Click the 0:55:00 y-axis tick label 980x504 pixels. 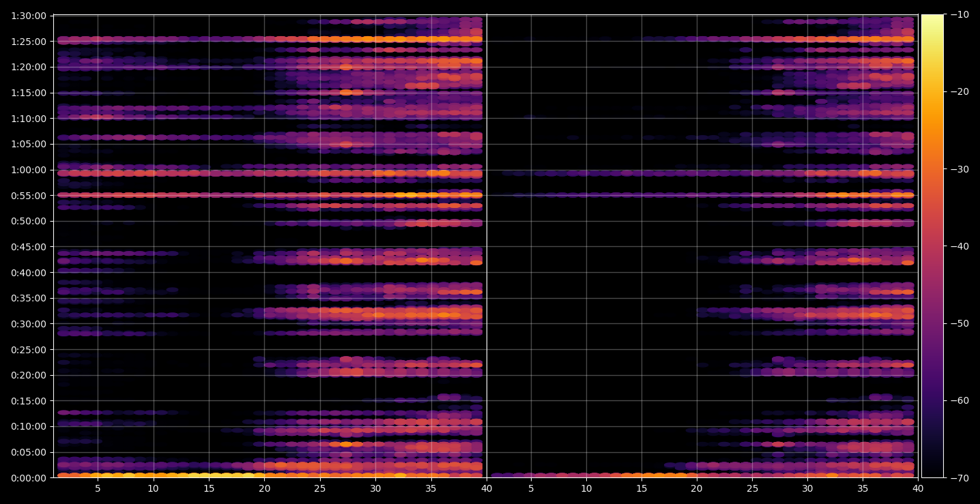click(x=29, y=195)
